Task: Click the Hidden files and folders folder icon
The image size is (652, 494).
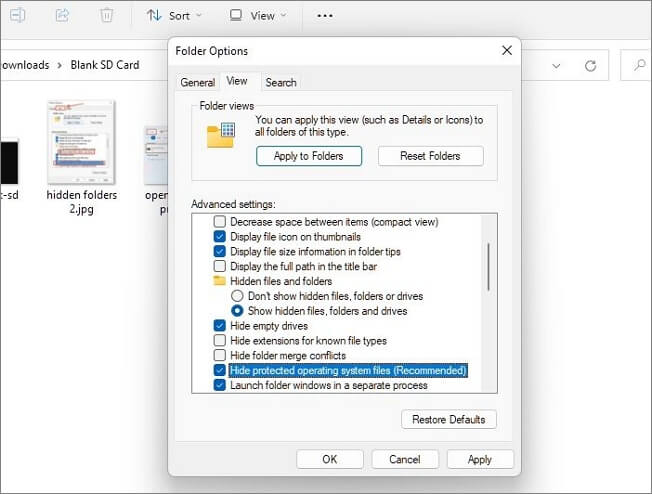Action: [x=220, y=282]
